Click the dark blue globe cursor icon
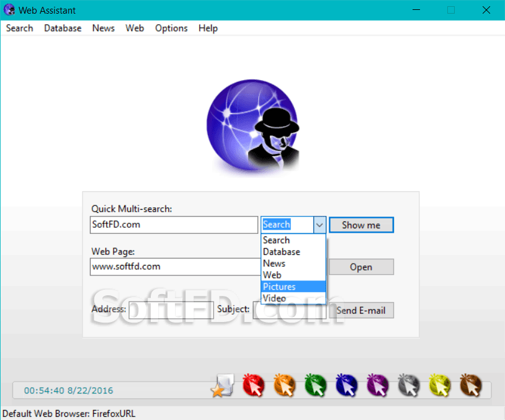Screen dimensions: 505x420 [x=347, y=385]
